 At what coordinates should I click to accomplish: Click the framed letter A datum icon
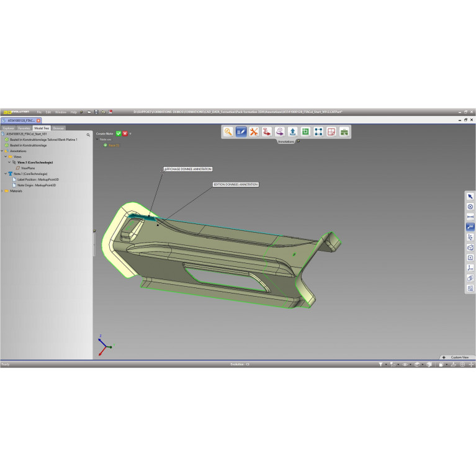coord(470,258)
